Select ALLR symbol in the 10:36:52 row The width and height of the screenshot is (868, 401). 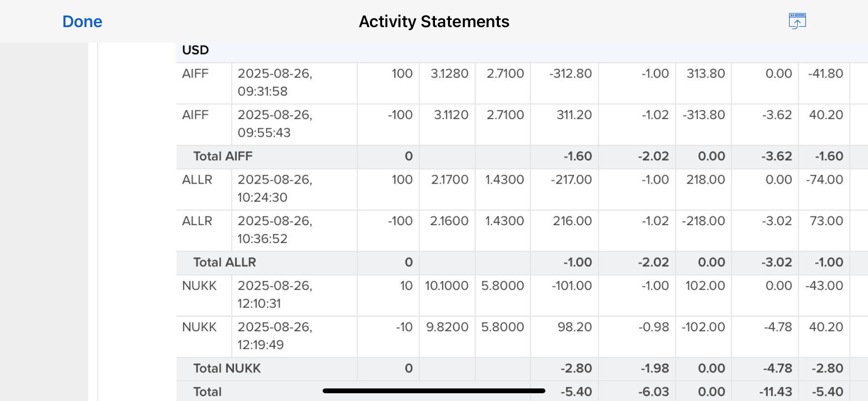pos(197,221)
